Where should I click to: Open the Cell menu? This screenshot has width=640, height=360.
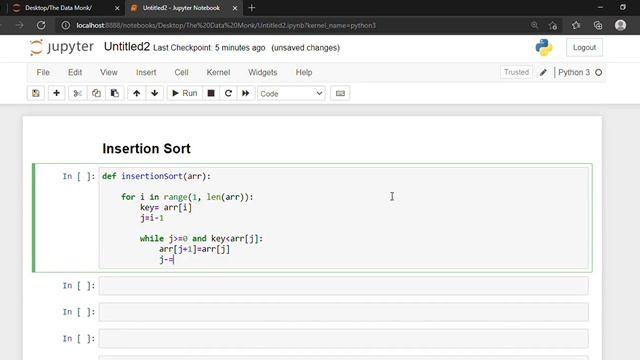[181, 72]
